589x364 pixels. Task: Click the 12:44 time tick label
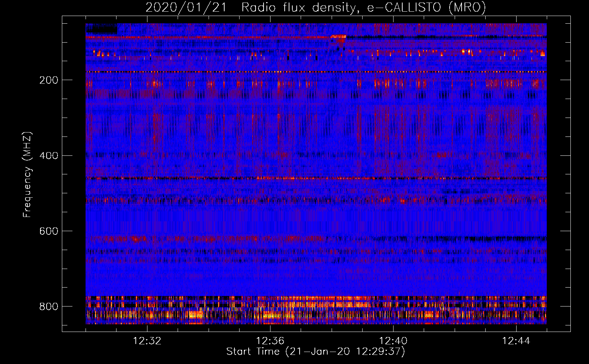tap(516, 341)
